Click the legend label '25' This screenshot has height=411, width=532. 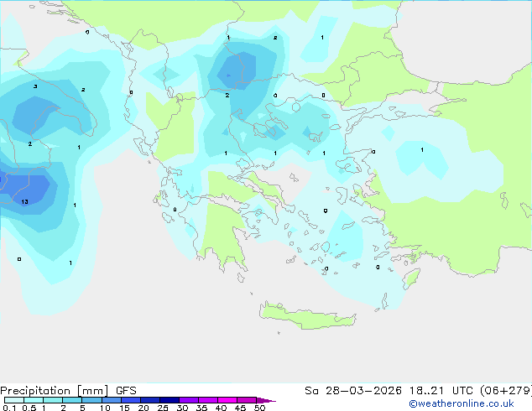pos(163,408)
